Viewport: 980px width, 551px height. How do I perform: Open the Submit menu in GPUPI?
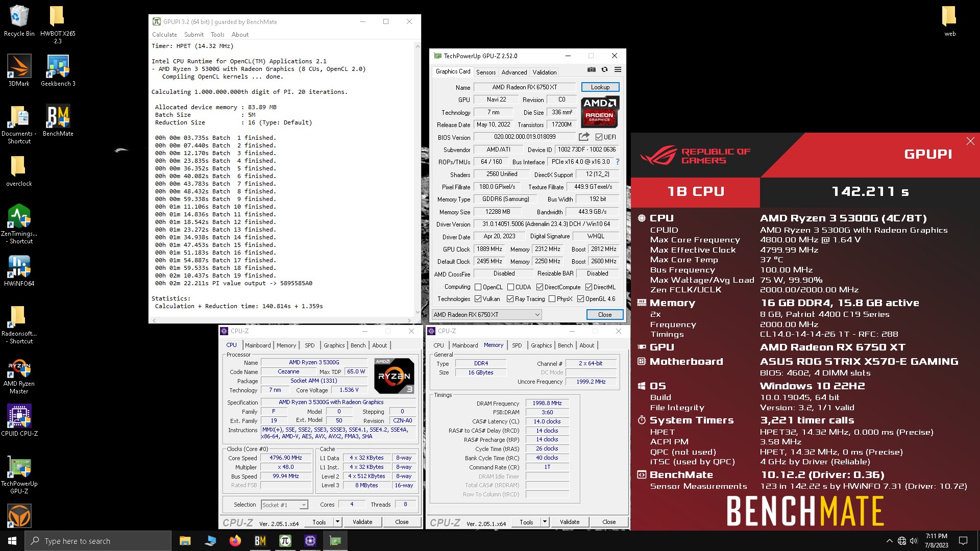coord(194,35)
